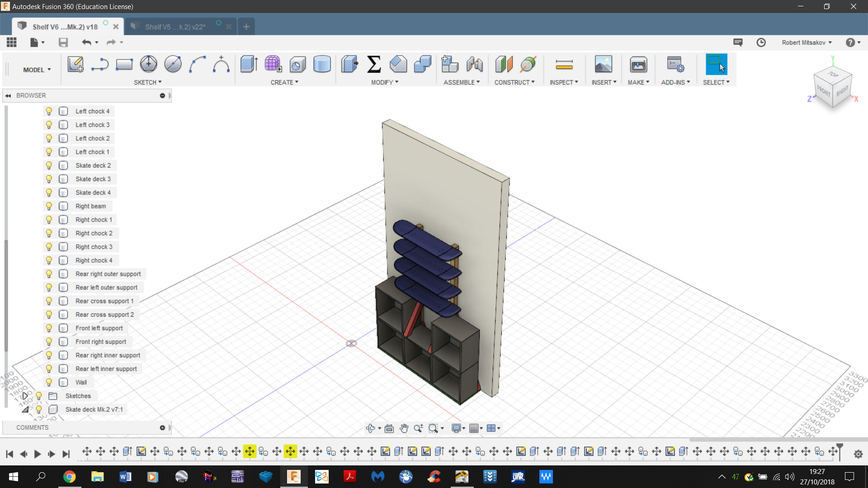Screen dimensions: 868x488
Task: Open the Insert Decal image tool
Action: tap(604, 64)
